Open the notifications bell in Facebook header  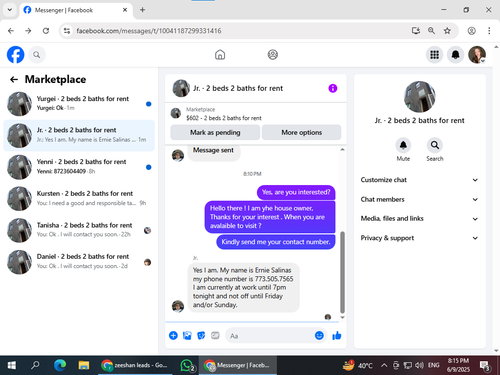click(456, 55)
